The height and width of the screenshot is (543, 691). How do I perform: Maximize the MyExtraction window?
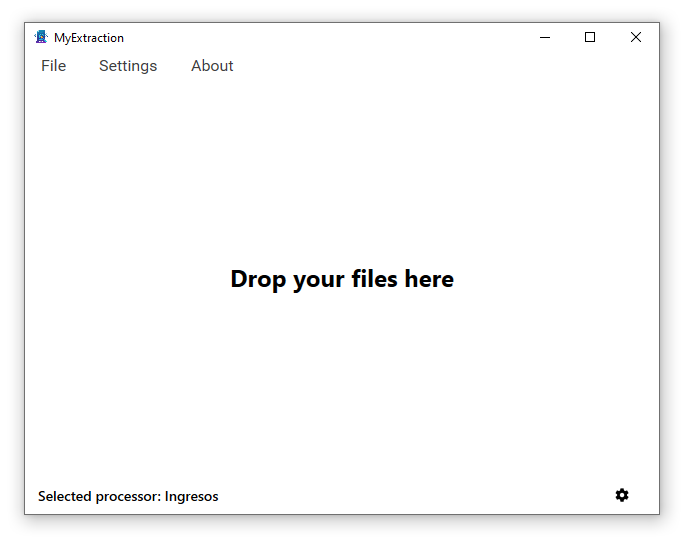(590, 37)
